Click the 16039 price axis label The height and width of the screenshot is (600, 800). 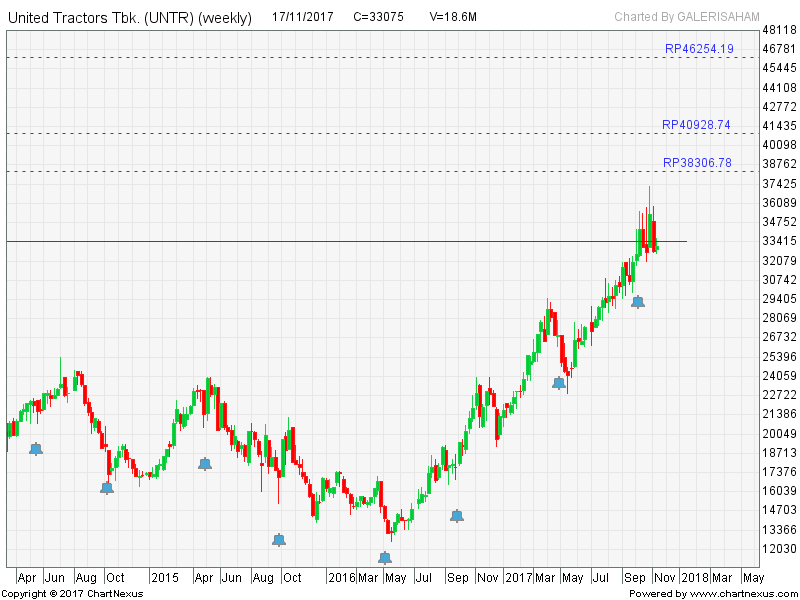tap(779, 491)
